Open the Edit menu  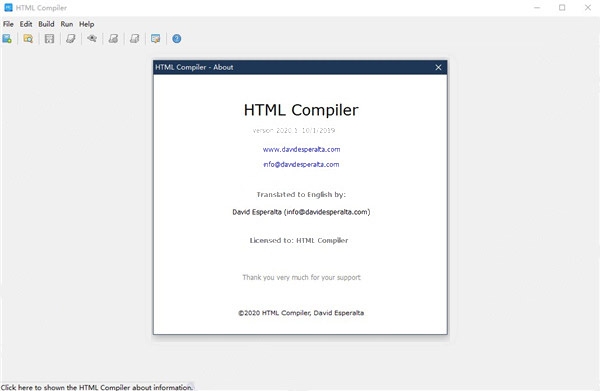[26, 24]
